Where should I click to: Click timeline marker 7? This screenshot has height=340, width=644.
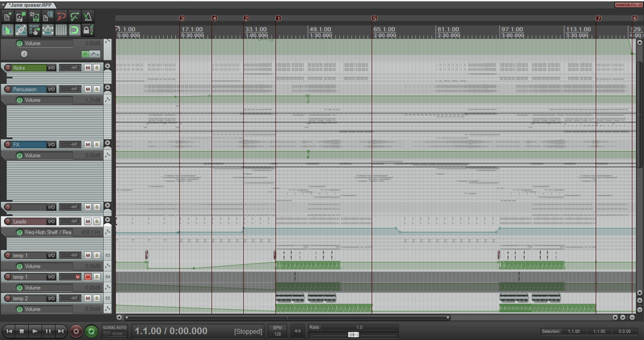click(x=598, y=18)
